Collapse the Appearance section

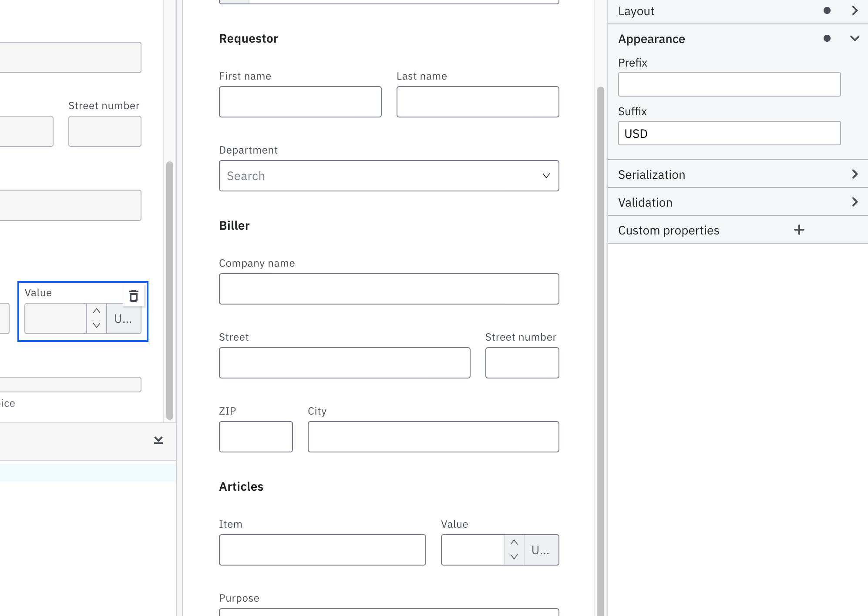tap(855, 38)
